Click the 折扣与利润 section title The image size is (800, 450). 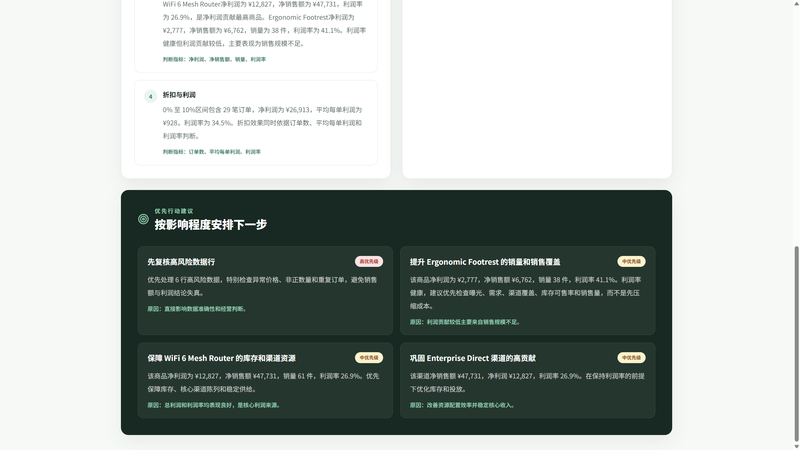[x=179, y=95]
